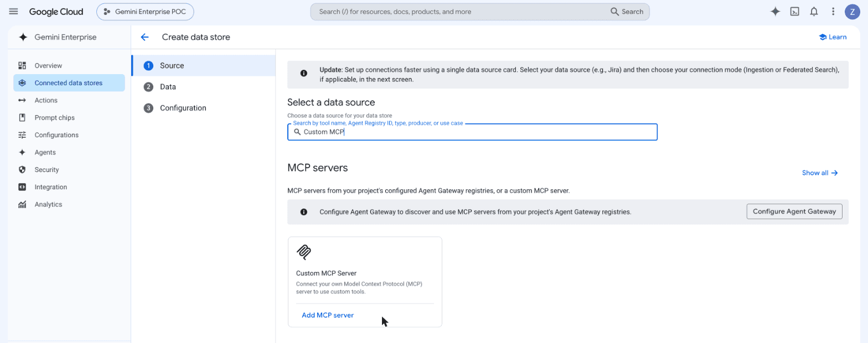Click the Connected data stores icon

coord(22,83)
